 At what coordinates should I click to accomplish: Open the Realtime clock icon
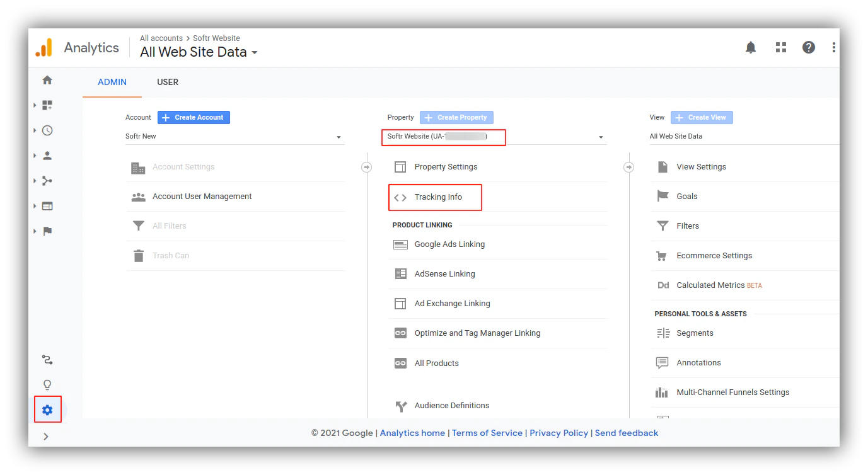click(47, 130)
